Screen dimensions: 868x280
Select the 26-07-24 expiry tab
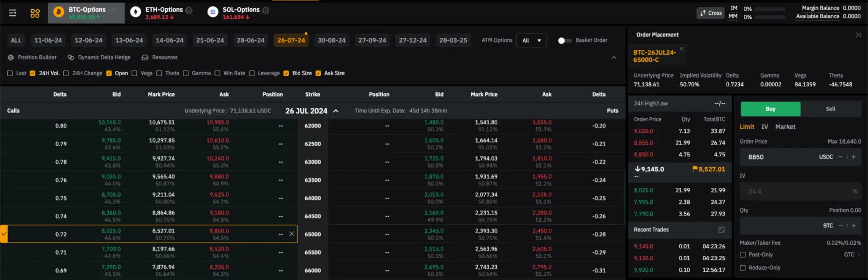[x=291, y=40]
